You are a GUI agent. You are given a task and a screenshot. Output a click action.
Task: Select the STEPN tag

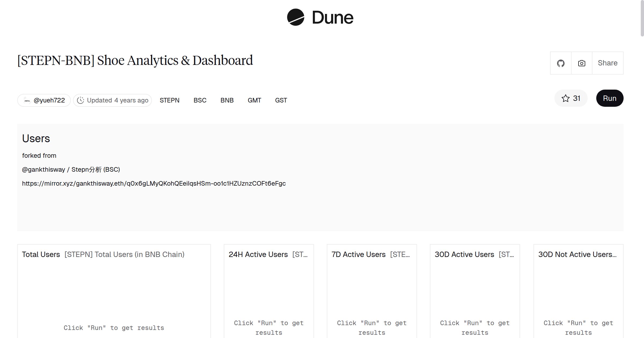170,100
